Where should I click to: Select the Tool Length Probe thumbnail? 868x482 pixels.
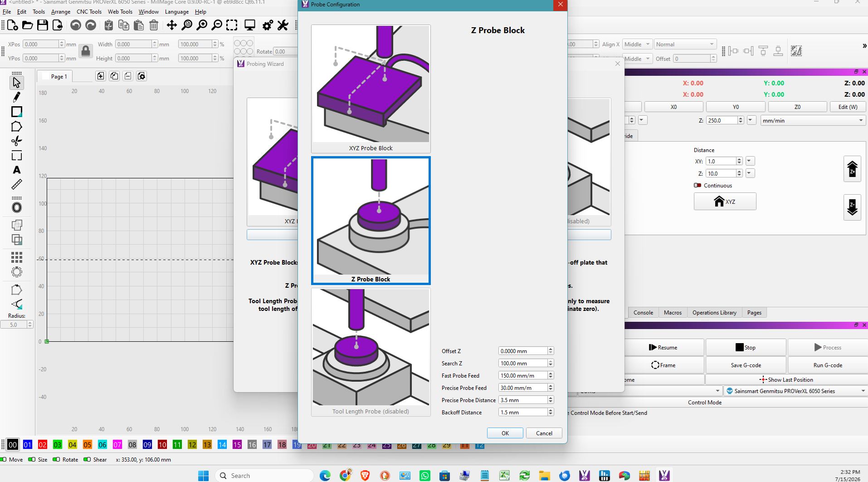point(371,352)
